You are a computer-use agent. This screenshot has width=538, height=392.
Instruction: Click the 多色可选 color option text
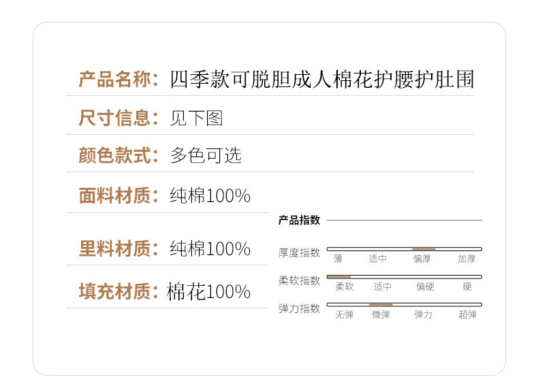(206, 156)
